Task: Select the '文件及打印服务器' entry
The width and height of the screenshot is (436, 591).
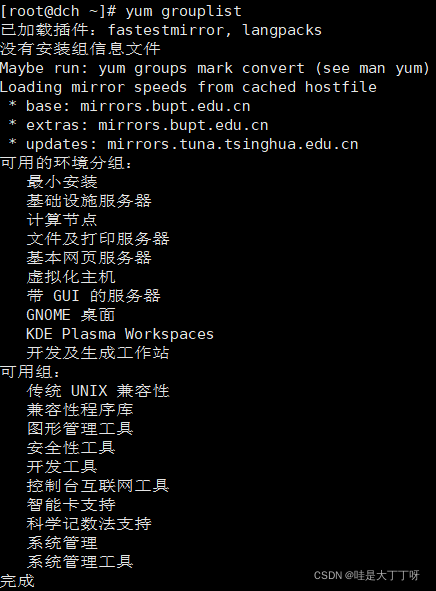Action: (98, 239)
